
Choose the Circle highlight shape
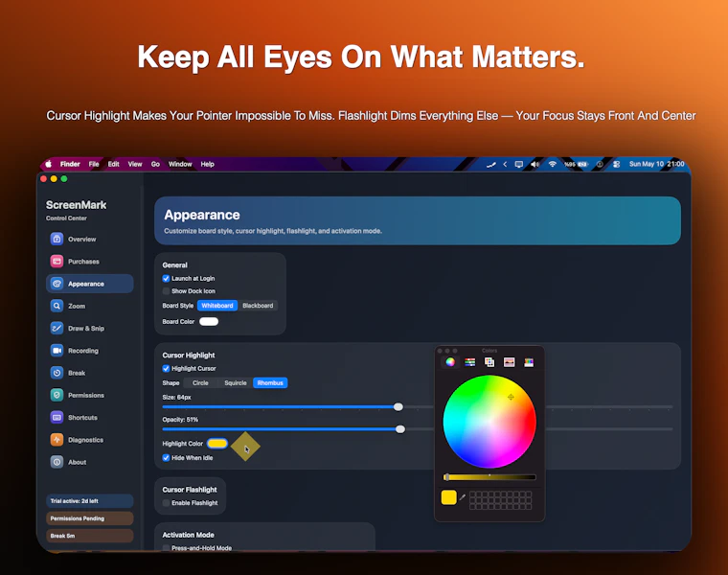[x=200, y=382]
